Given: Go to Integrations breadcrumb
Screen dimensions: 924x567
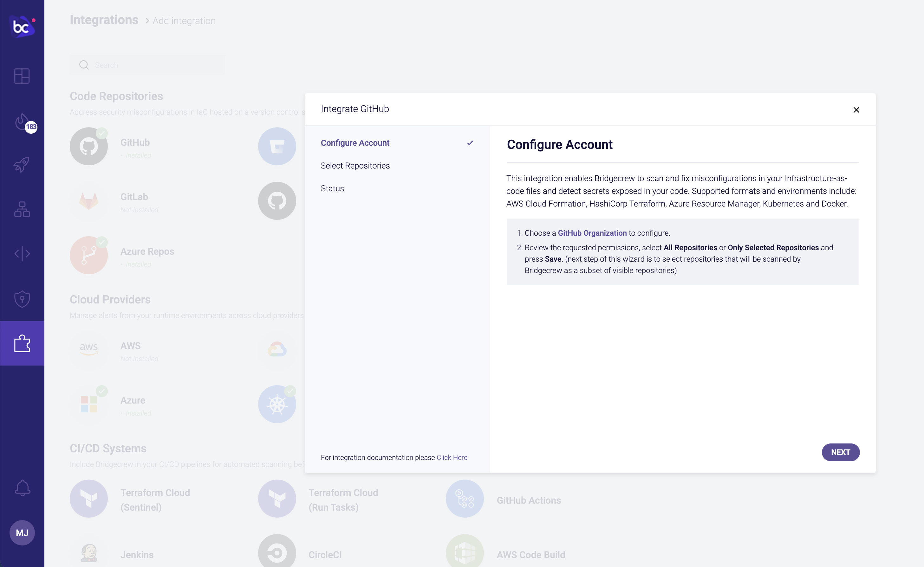Looking at the screenshot, I should [x=104, y=20].
